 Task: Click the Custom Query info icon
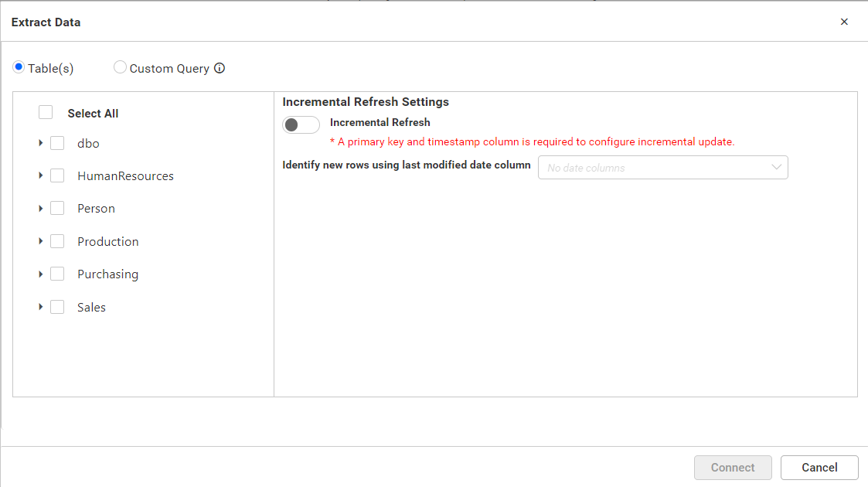coord(220,68)
